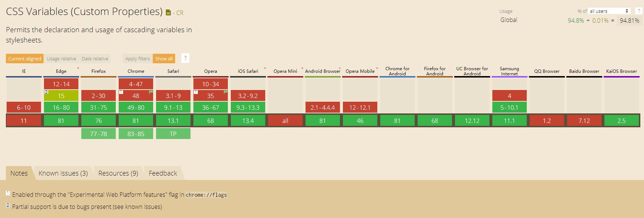Image resolution: width=644 pixels, height=218 pixels.
Task: Click the Samsung Internet 4 cell
Action: (x=510, y=96)
